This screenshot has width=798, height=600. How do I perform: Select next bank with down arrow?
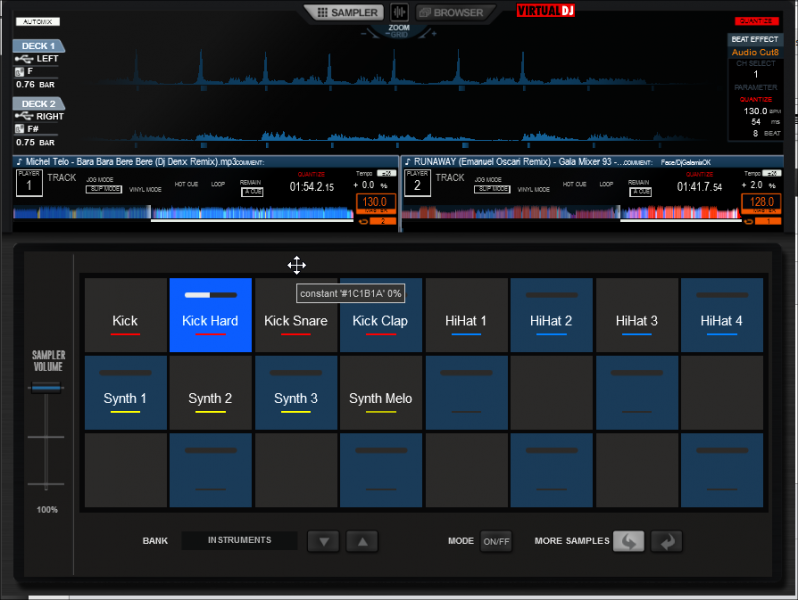click(x=324, y=541)
